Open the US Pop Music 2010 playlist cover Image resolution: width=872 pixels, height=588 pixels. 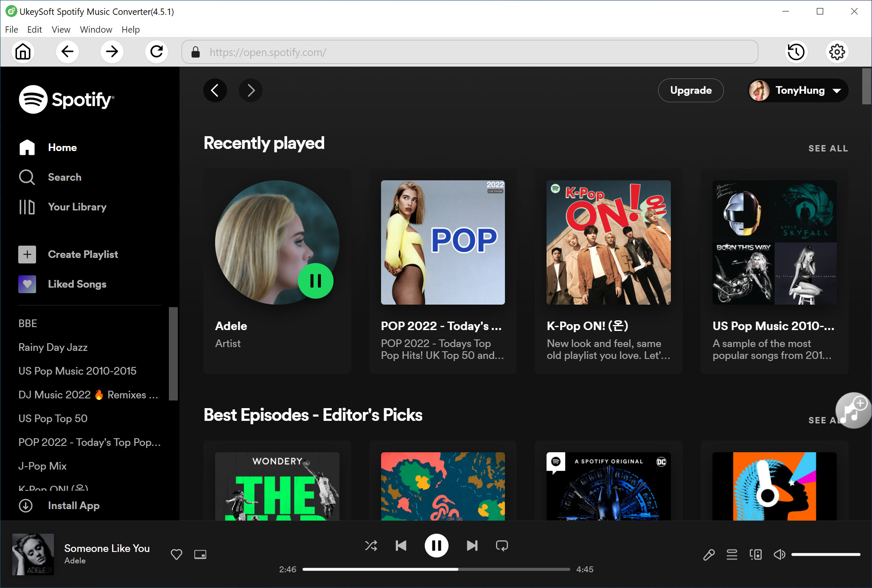774,242
